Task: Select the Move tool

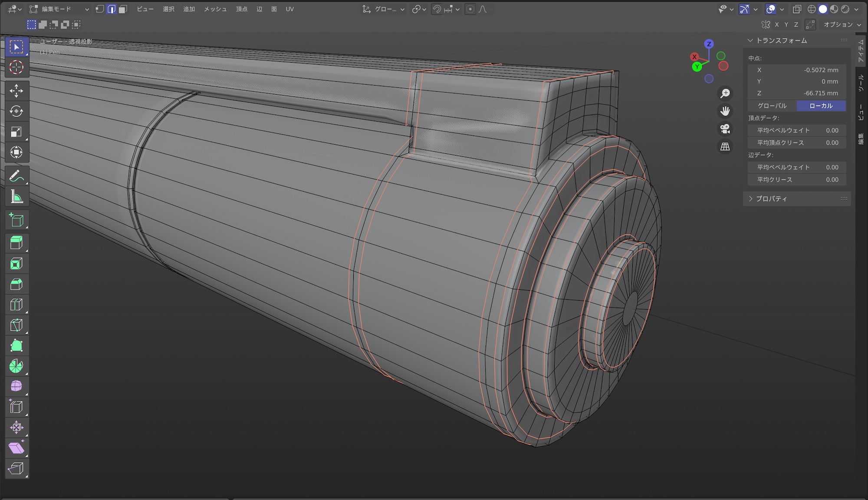Action: point(16,91)
